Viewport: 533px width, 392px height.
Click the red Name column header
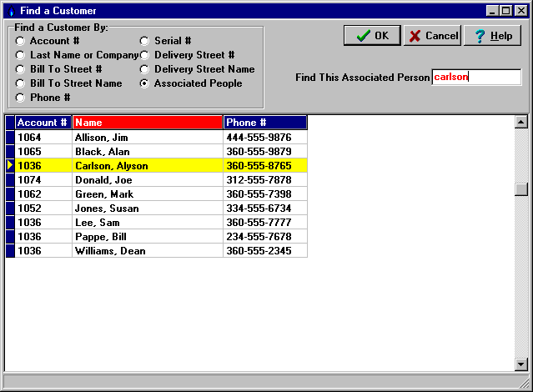(x=148, y=123)
